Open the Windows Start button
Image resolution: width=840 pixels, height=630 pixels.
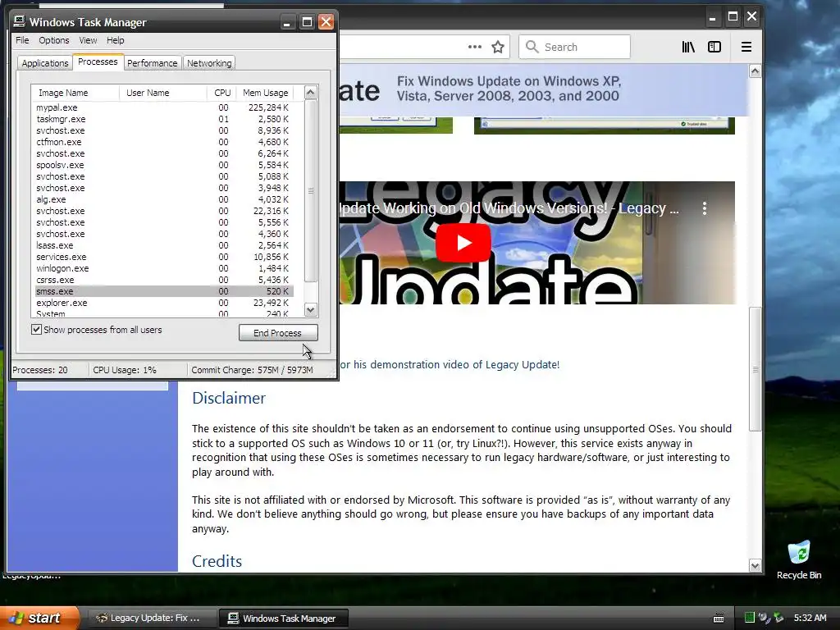[39, 618]
